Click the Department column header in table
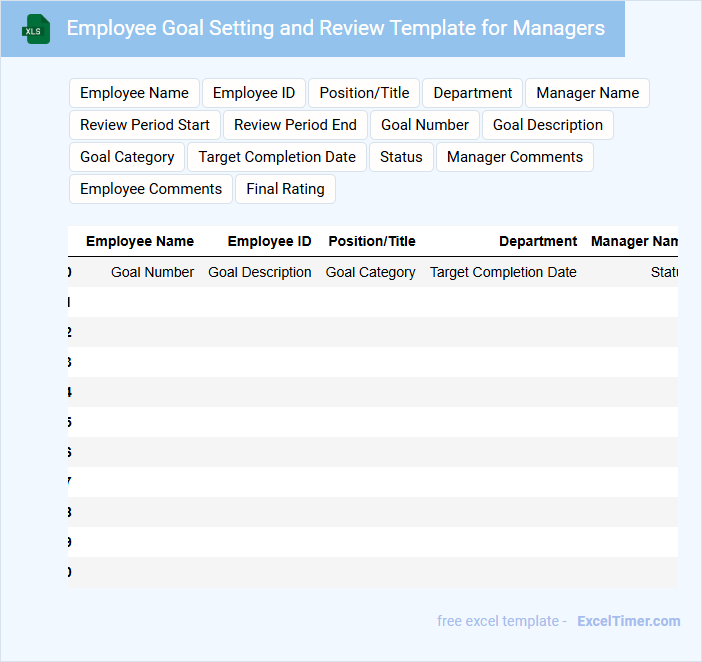 point(538,241)
